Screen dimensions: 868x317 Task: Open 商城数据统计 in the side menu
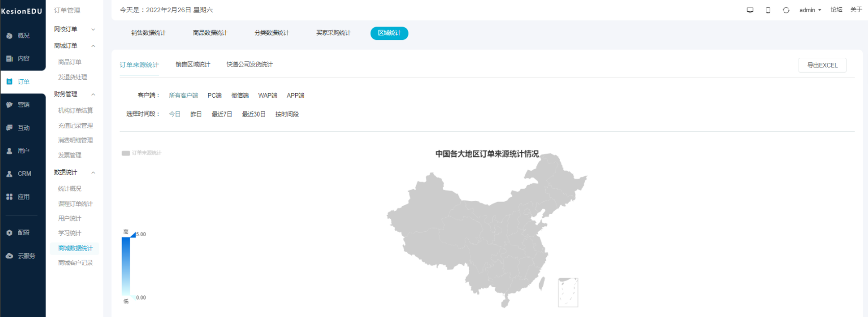coord(76,248)
